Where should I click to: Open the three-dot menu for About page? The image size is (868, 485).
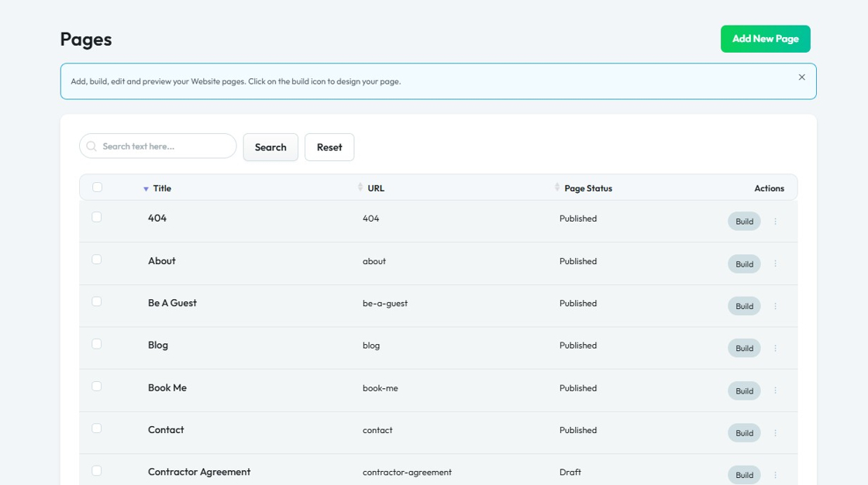[775, 264]
